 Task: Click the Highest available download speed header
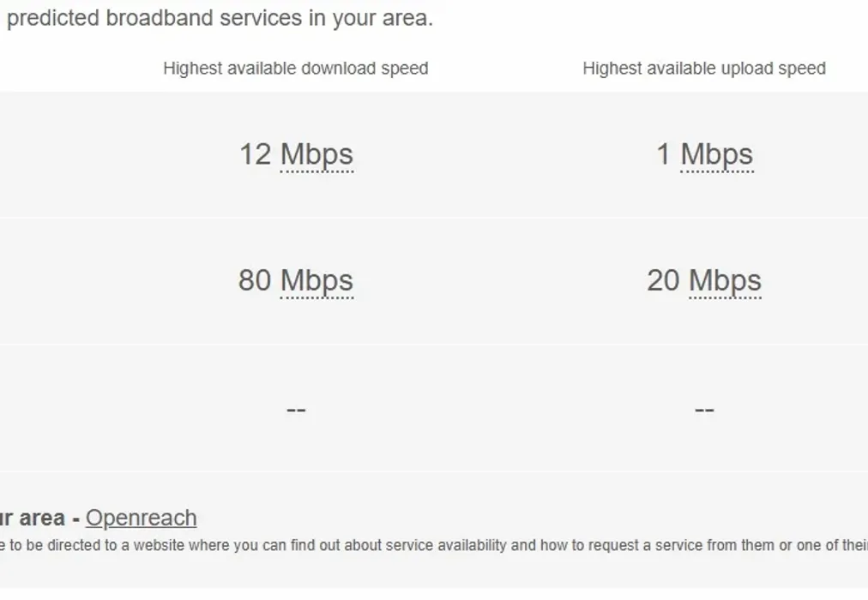pos(296,69)
